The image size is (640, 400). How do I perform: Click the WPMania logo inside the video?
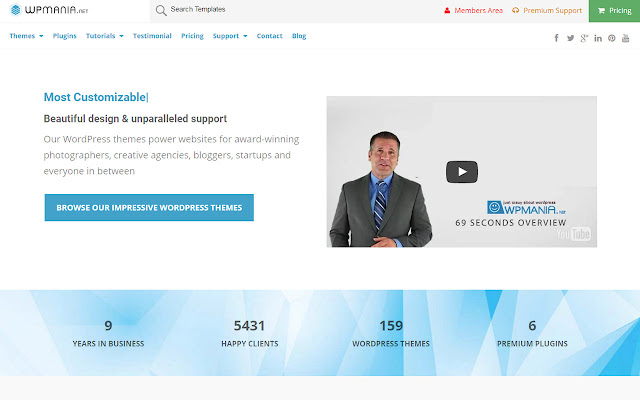(x=526, y=207)
